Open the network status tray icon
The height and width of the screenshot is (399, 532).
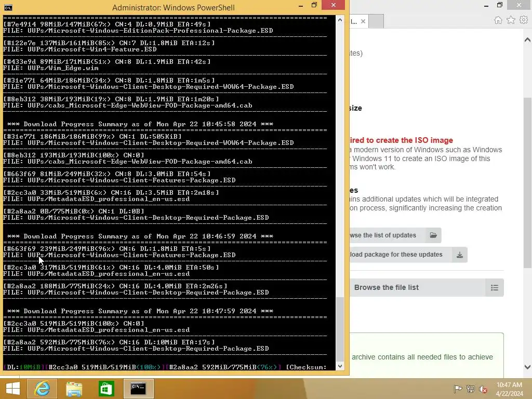pyautogui.click(x=470, y=389)
